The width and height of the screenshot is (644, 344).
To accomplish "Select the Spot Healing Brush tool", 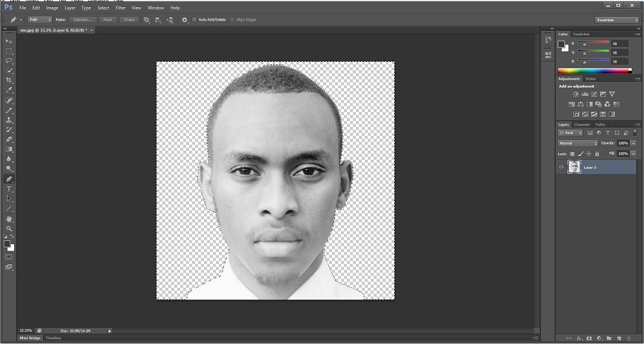I will click(x=8, y=100).
